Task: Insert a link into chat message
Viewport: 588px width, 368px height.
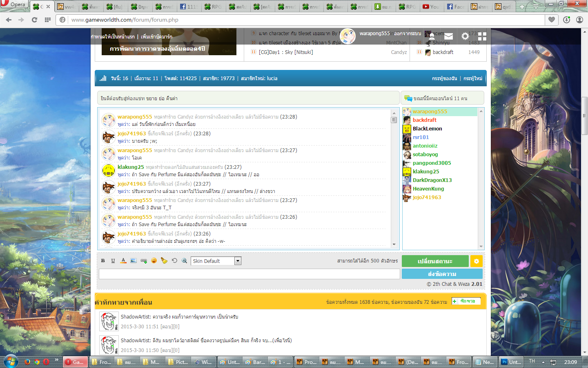Action: point(144,261)
